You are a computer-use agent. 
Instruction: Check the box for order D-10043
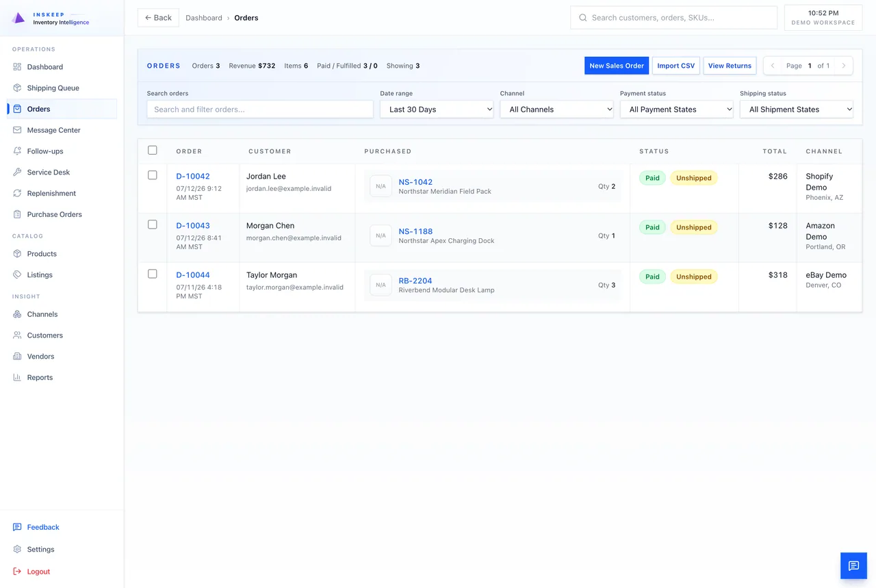153,225
